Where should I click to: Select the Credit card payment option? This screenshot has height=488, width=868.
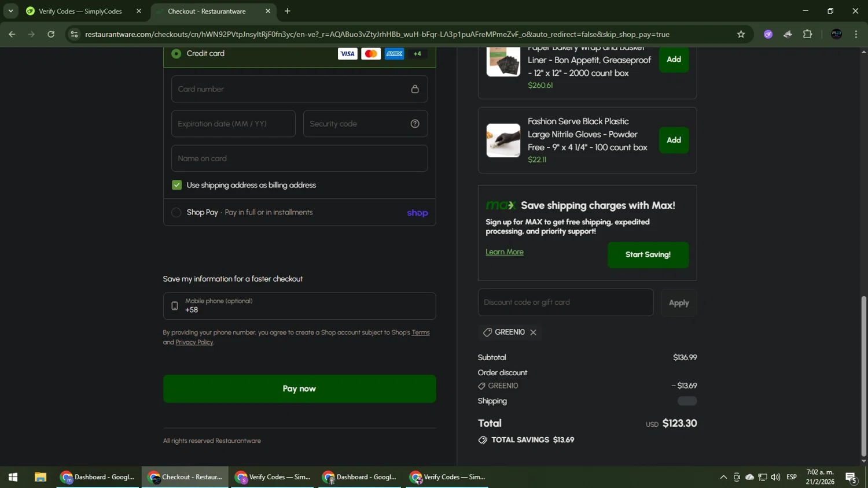click(x=176, y=54)
